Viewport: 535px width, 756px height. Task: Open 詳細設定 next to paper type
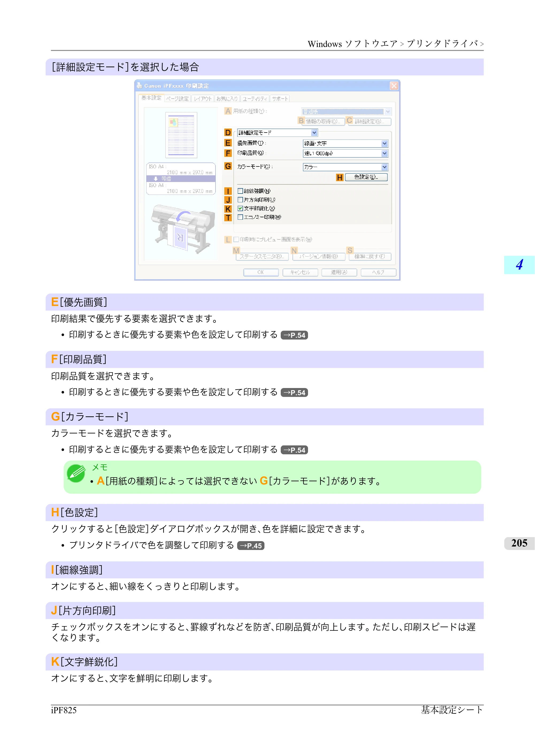(369, 122)
